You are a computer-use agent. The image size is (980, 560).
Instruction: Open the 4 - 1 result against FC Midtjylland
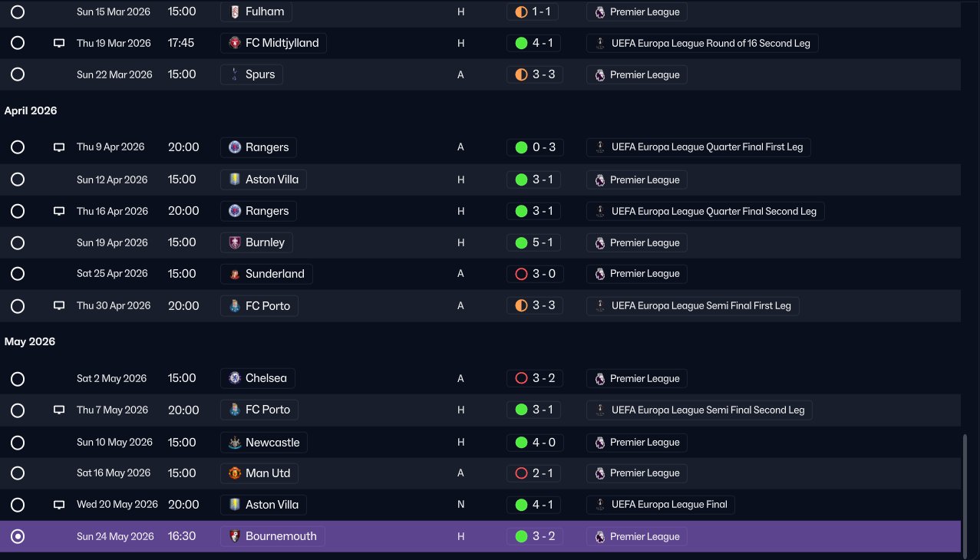pyautogui.click(x=535, y=43)
